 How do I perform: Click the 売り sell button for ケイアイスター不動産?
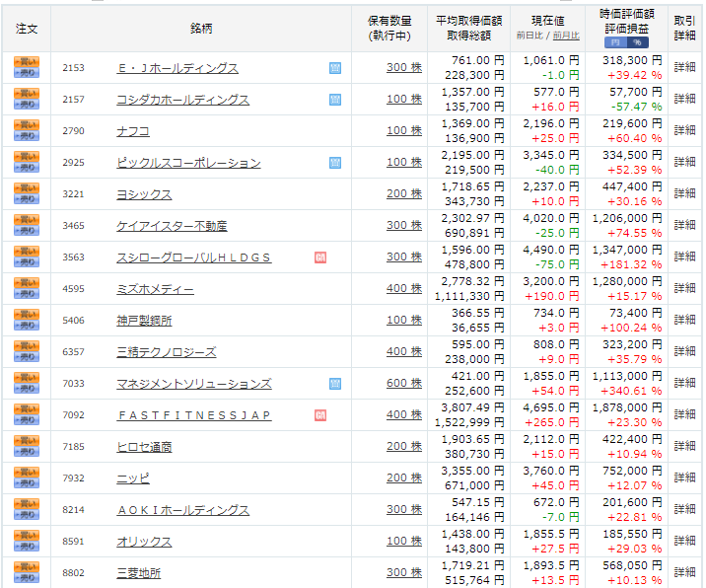pyautogui.click(x=27, y=230)
